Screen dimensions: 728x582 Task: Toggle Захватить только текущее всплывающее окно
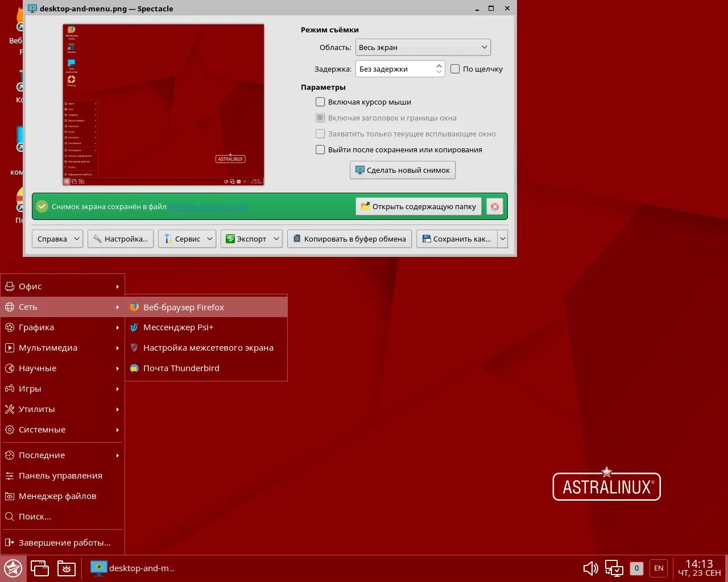coord(320,134)
